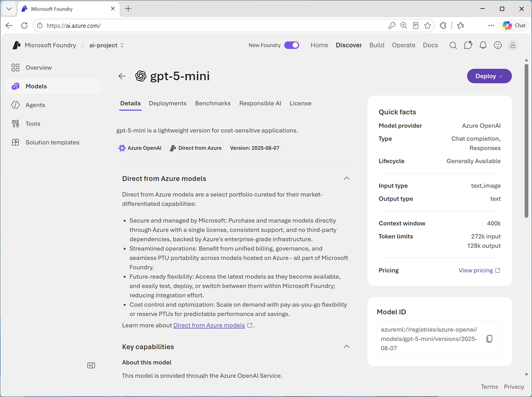Select the Discover nav item

tap(349, 45)
